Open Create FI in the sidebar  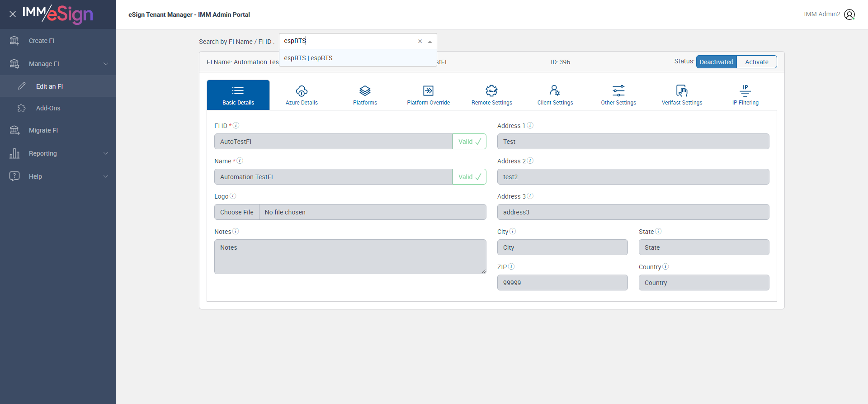58,41
